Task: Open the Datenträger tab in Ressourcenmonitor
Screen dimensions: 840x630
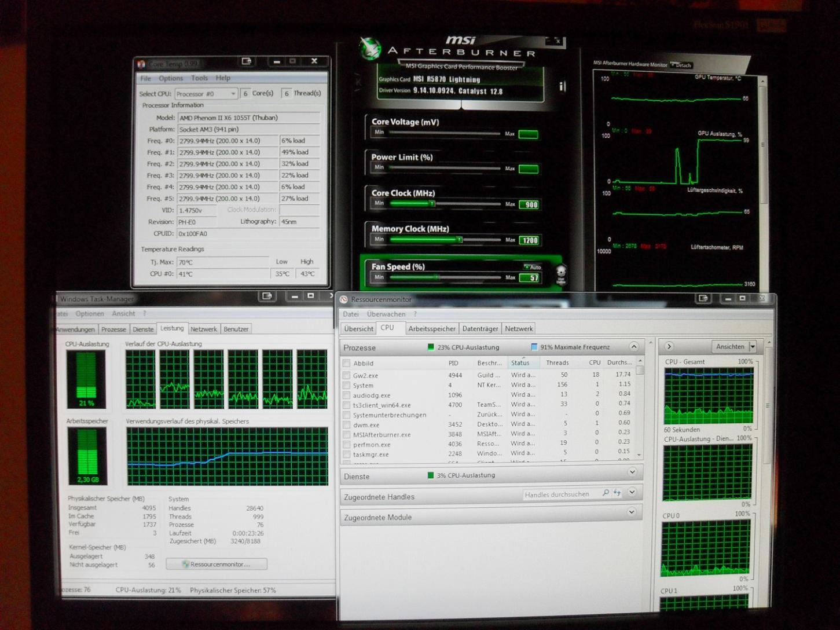Action: coord(480,328)
